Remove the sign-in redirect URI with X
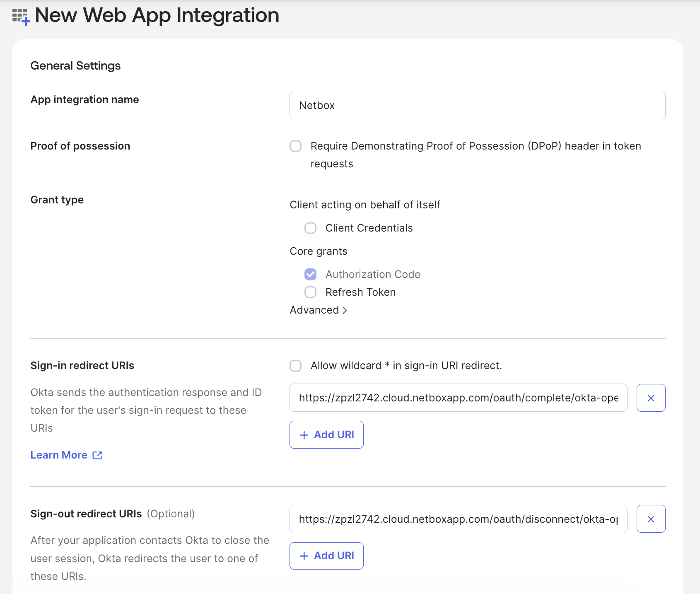700x594 pixels. point(651,398)
